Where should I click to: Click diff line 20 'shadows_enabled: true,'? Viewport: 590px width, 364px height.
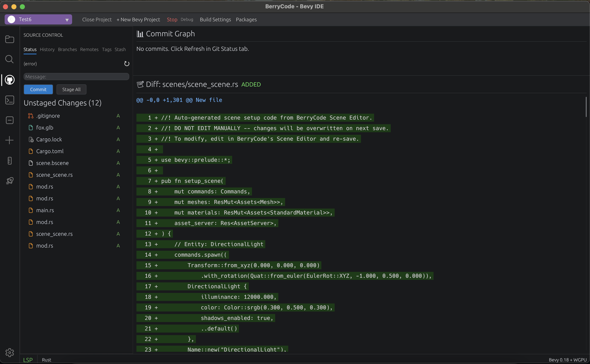pyautogui.click(x=206, y=318)
